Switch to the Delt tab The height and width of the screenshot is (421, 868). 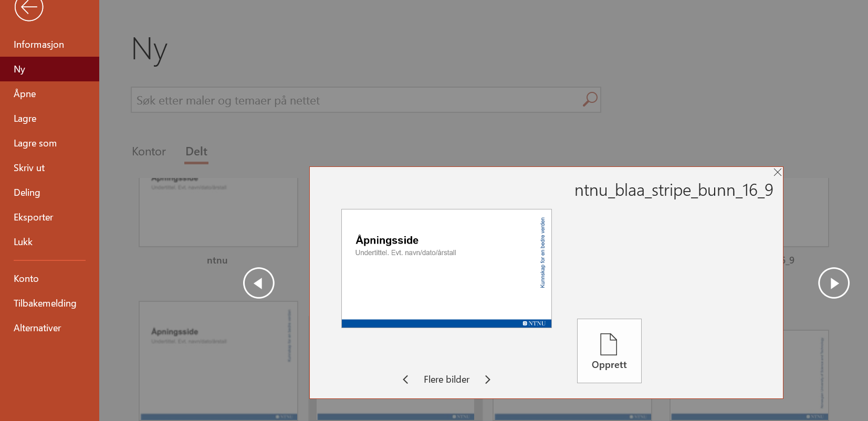coord(196,152)
